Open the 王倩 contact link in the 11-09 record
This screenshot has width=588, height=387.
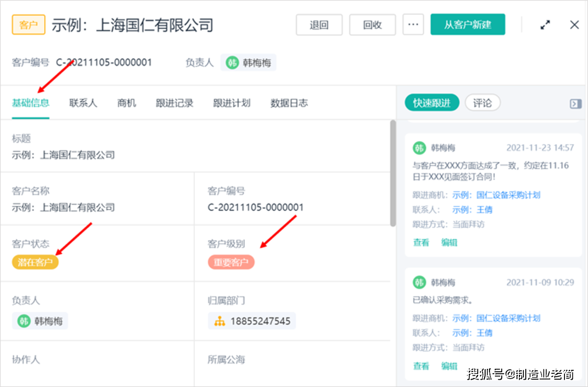tap(472, 333)
